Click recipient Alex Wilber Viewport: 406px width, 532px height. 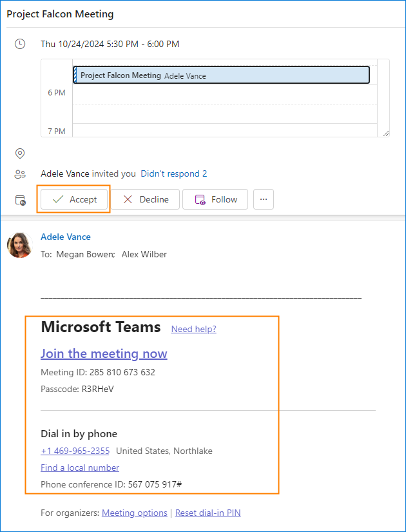coord(144,255)
